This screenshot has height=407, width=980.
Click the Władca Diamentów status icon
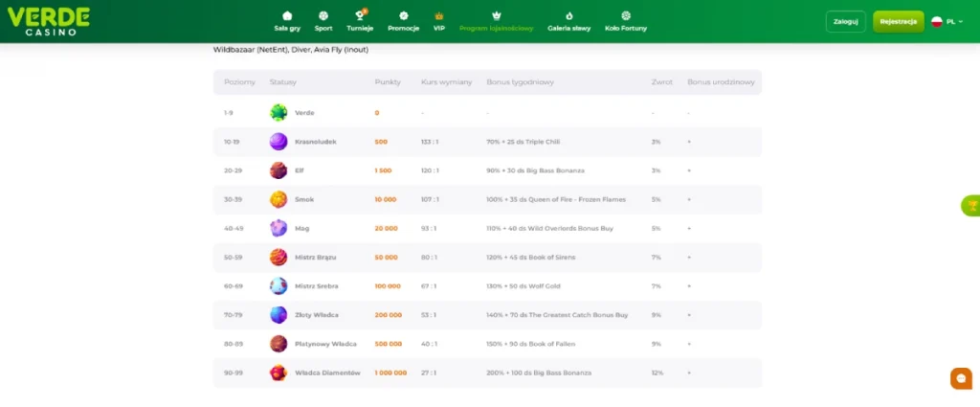tap(278, 373)
